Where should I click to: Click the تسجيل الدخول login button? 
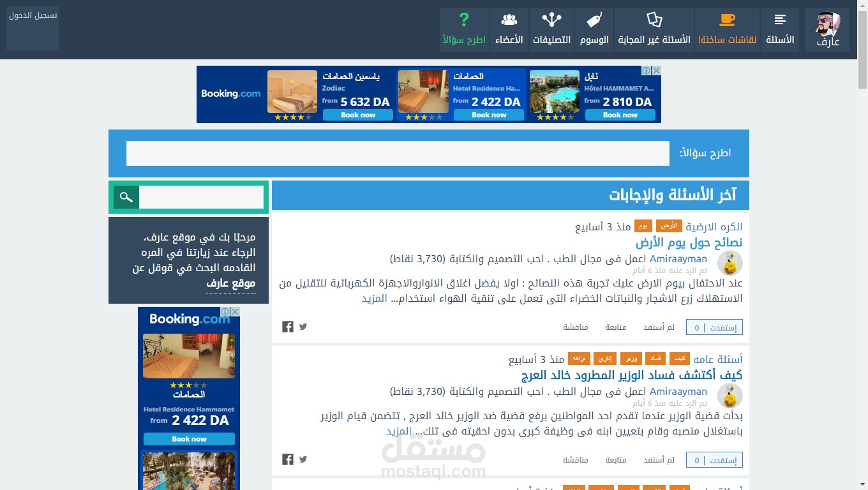coord(33,28)
